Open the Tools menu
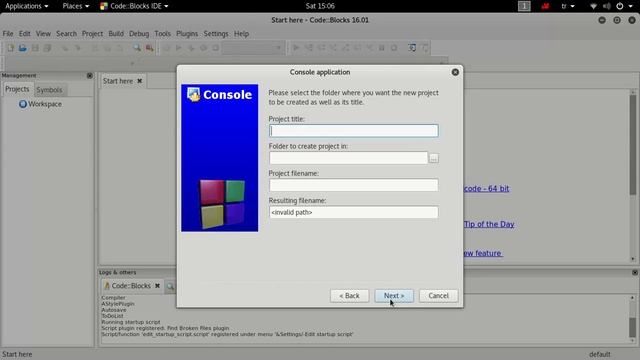Image resolution: width=640 pixels, height=360 pixels. [162, 34]
